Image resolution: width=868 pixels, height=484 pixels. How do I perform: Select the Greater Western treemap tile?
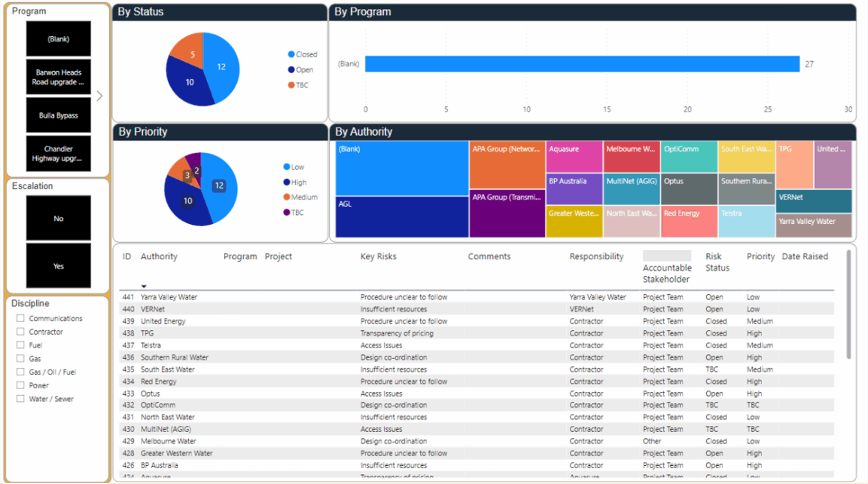[x=574, y=221]
